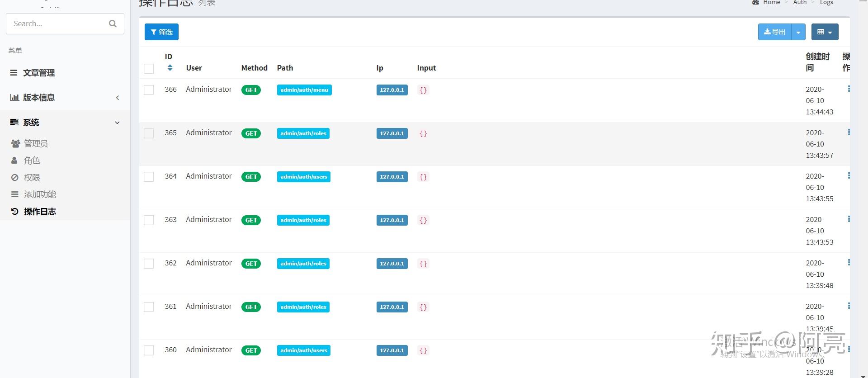Screen dimensions: 868x378
Task: Click the 操作日志 history icon
Action: (x=15, y=212)
